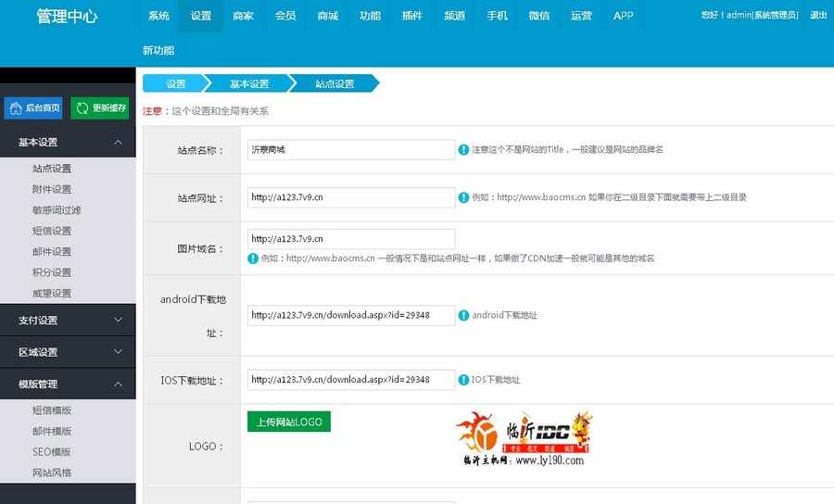
Task: Click the 站点设置 breadcrumb step
Action: point(335,83)
